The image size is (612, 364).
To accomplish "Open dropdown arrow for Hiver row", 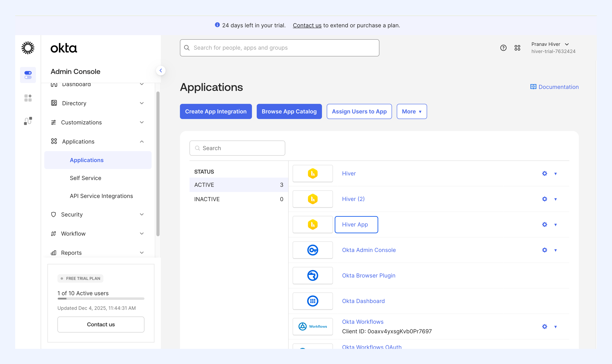I will coord(556,174).
